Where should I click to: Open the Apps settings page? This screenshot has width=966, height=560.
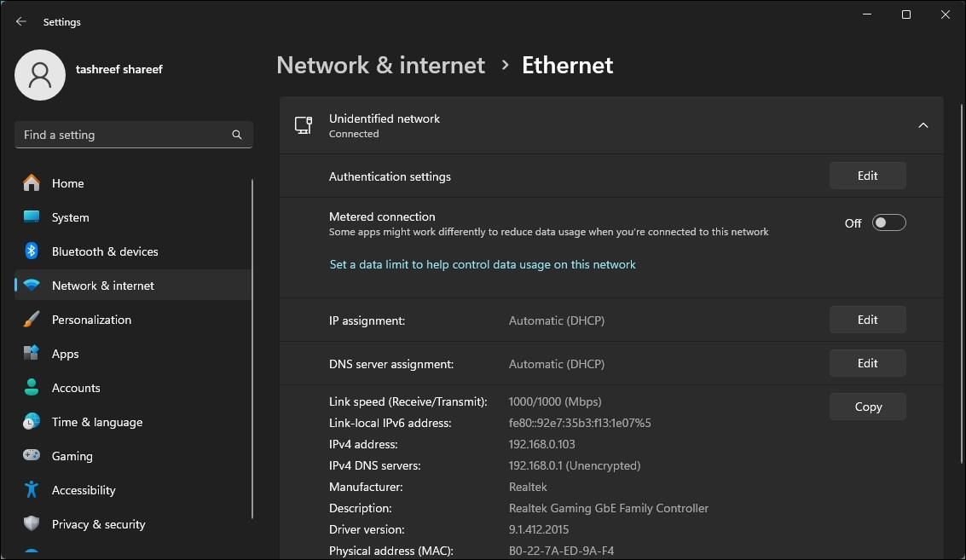[x=65, y=354]
